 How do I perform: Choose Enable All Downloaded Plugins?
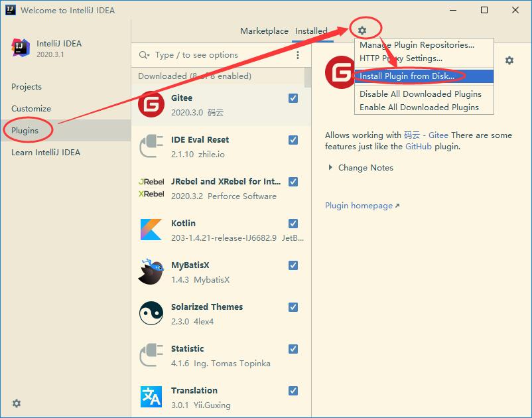(x=424, y=107)
